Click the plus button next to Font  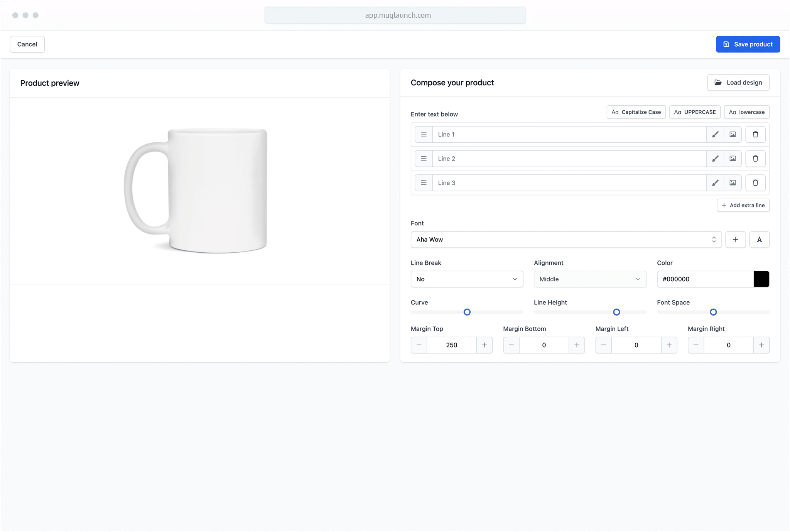[x=736, y=240]
